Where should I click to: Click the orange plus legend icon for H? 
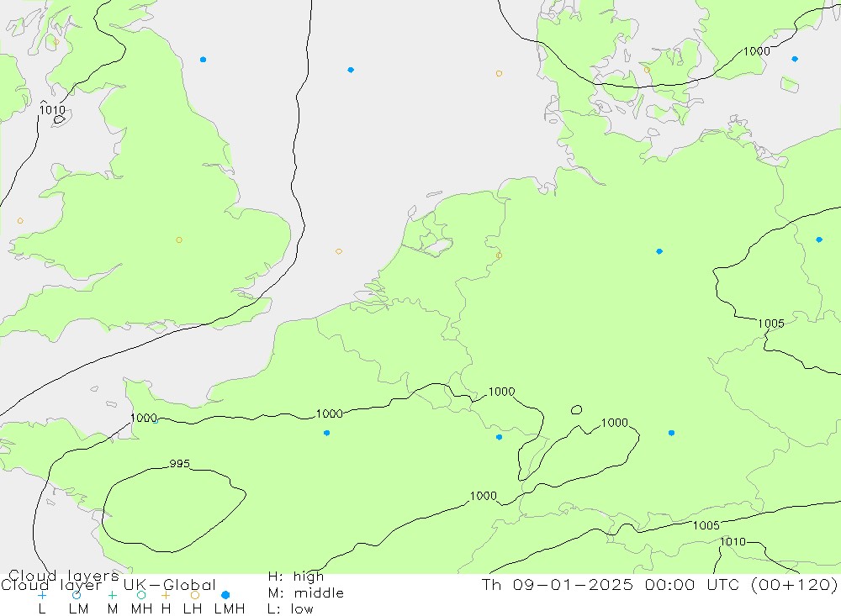[x=166, y=595]
